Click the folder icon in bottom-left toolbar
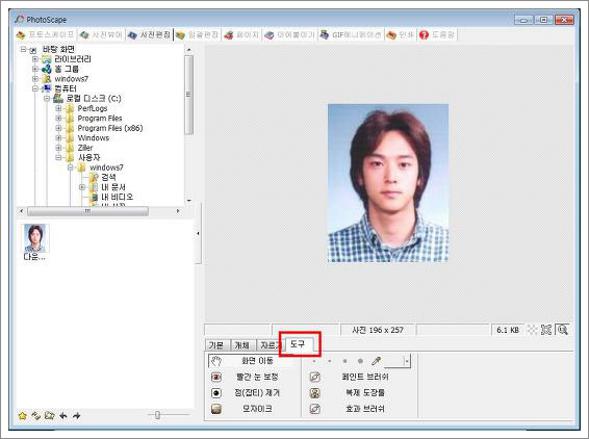The height and width of the screenshot is (439, 589). 50,416
